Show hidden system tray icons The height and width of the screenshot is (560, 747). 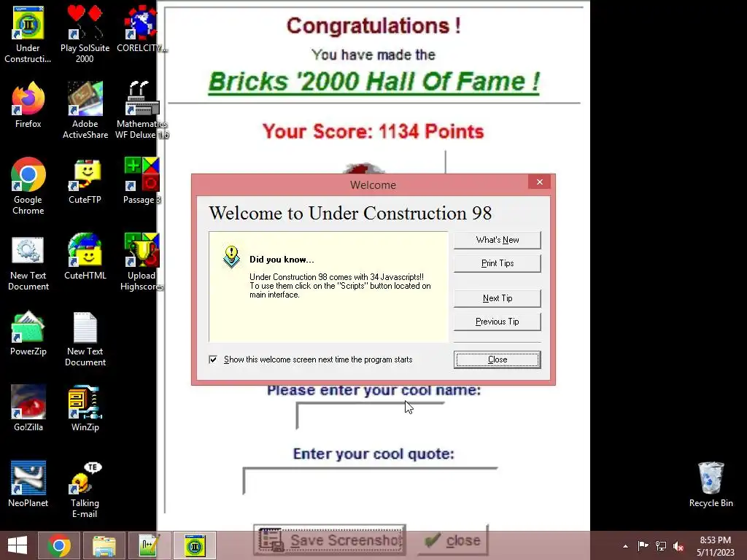(x=625, y=546)
